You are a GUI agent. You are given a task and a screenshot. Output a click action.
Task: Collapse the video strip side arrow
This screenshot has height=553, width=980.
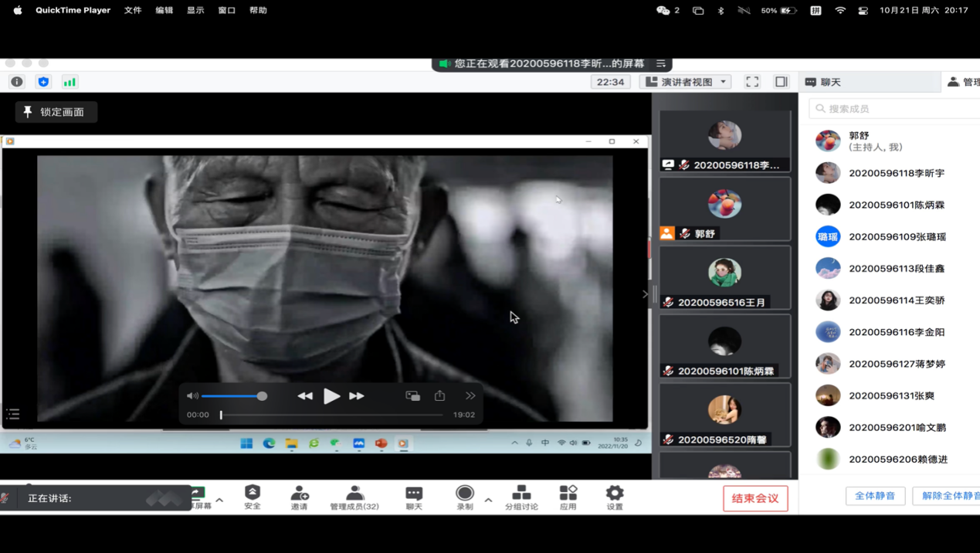coord(645,294)
